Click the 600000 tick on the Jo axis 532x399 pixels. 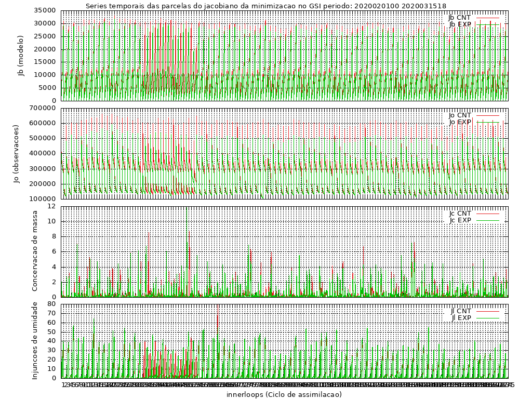[43, 123]
